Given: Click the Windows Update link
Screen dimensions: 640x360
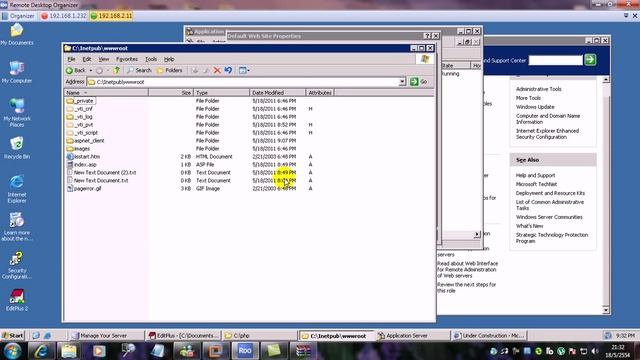Looking at the screenshot, I should pos(535,107).
